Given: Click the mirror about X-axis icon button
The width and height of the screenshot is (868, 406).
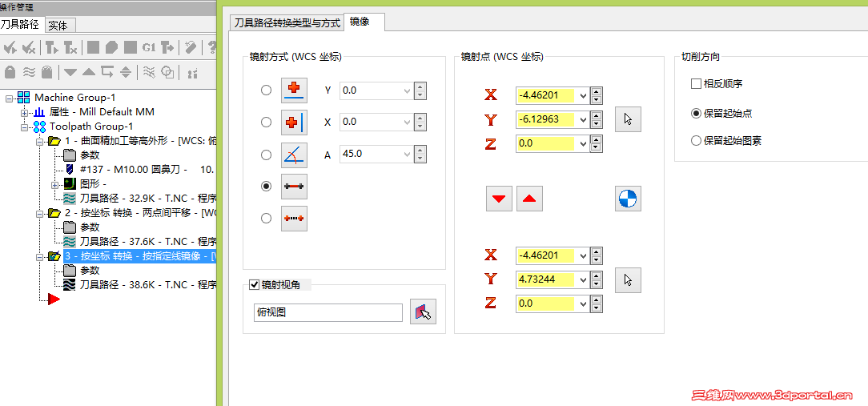Looking at the screenshot, I should [x=294, y=90].
